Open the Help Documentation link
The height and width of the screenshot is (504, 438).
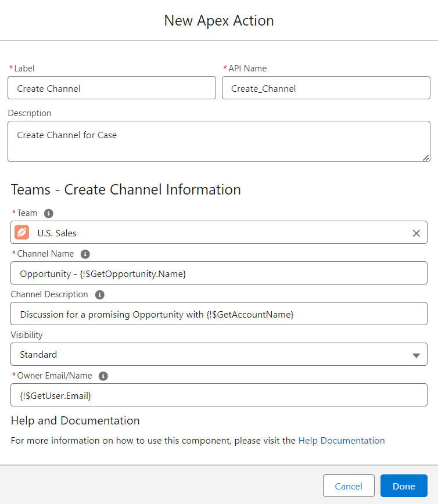click(342, 440)
